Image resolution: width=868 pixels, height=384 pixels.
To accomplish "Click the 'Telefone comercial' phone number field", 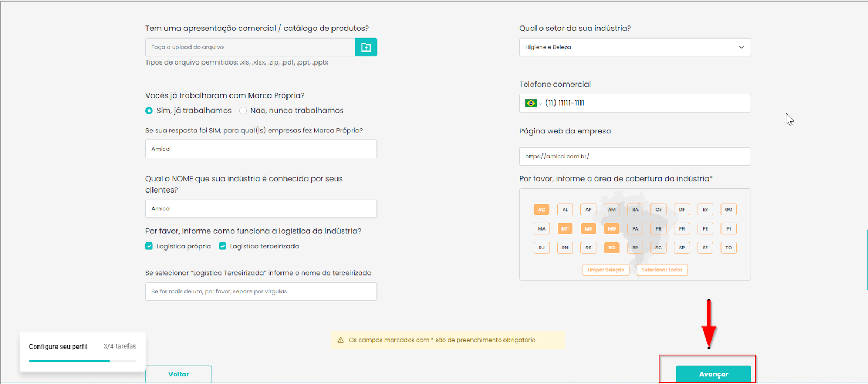I will pos(646,103).
